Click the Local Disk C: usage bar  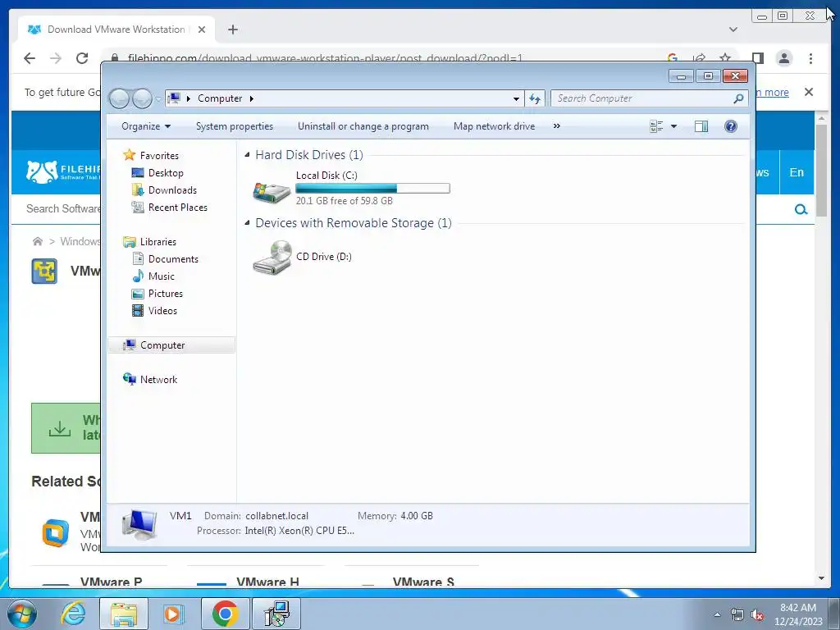pyautogui.click(x=373, y=188)
